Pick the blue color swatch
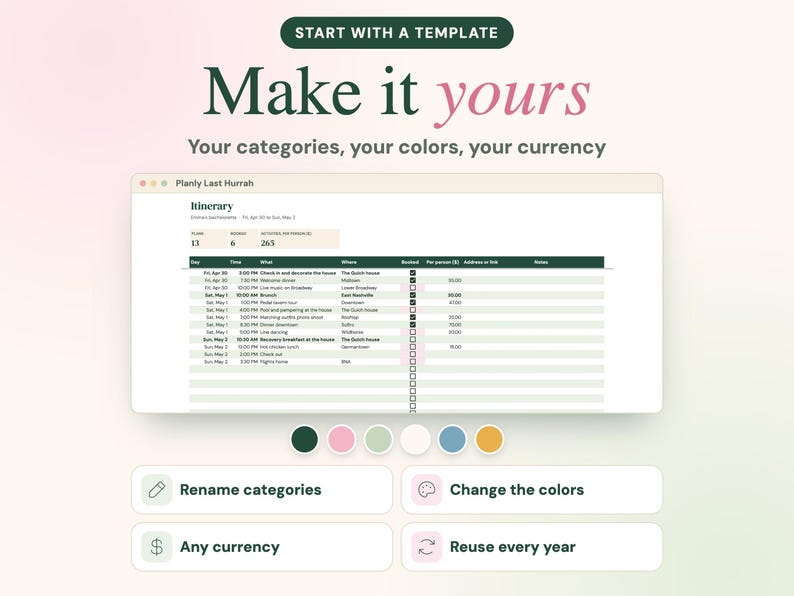 point(452,439)
